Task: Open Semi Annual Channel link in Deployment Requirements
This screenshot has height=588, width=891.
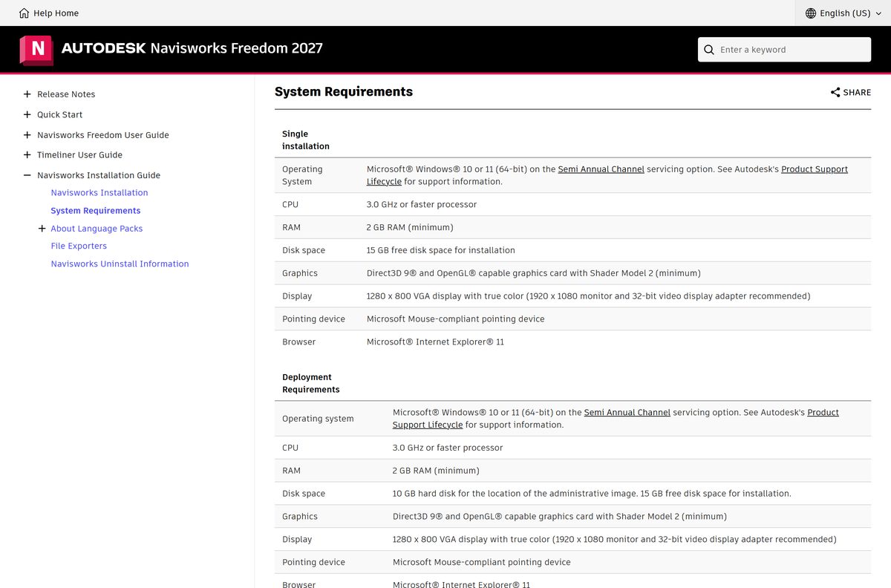Action: [627, 412]
